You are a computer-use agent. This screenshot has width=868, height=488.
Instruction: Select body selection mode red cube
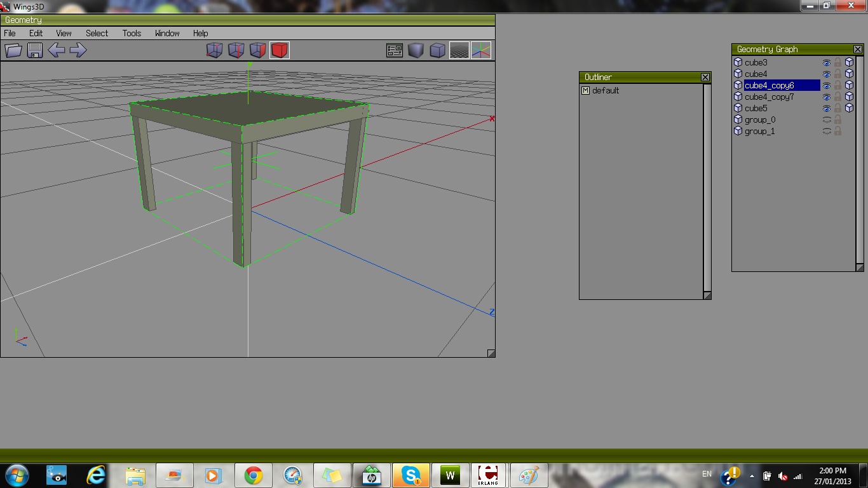280,50
